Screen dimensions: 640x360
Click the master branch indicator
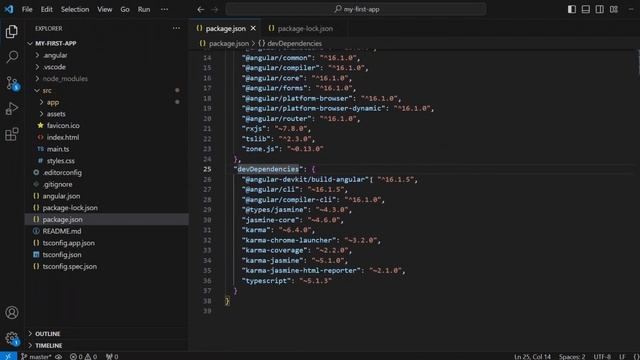click(x=36, y=356)
